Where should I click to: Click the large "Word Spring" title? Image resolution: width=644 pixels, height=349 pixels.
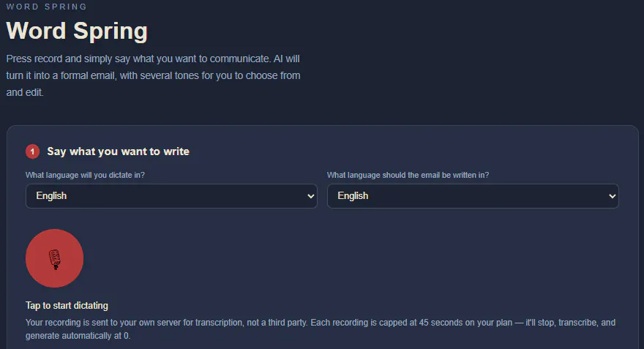[77, 31]
